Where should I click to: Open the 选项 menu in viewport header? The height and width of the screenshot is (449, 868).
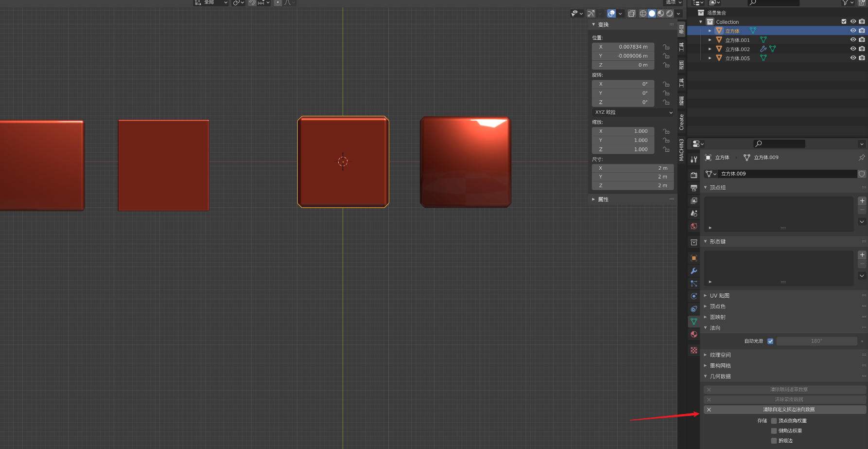click(674, 2)
